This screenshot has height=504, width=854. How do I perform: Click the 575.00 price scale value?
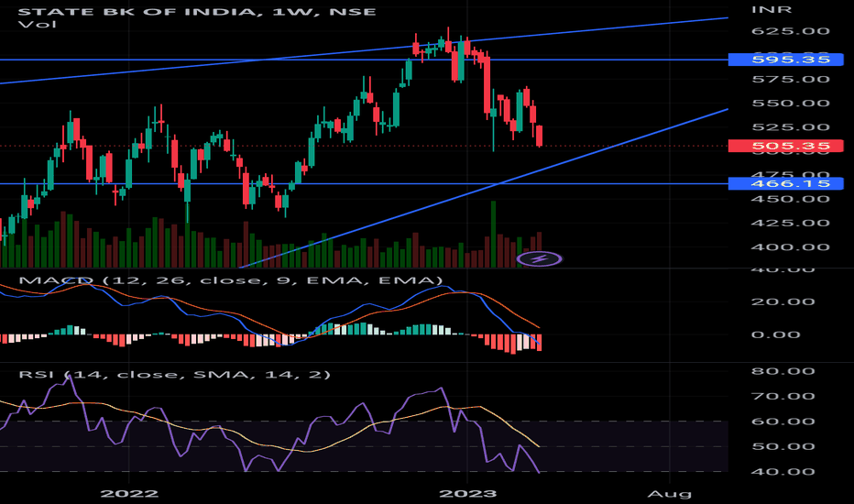(x=790, y=79)
